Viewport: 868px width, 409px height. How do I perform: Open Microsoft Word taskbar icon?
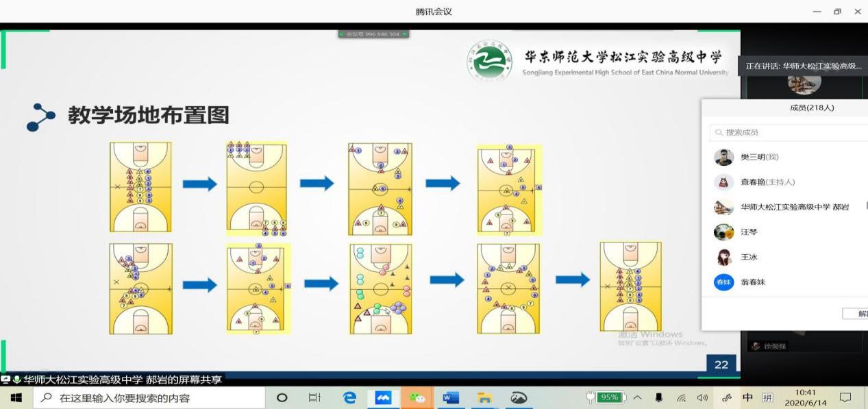pos(450,397)
